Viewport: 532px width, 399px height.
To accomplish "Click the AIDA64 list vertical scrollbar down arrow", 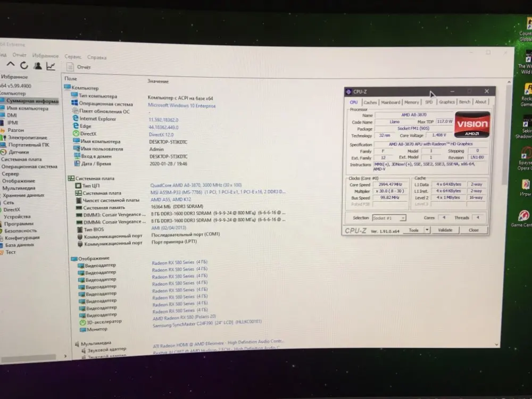I will click(497, 344).
